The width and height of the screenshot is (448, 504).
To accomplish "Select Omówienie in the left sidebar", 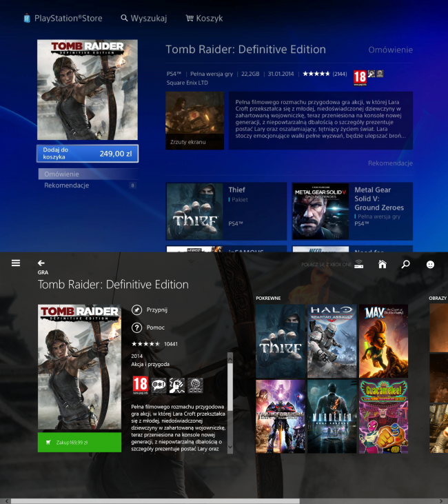I will point(88,174).
